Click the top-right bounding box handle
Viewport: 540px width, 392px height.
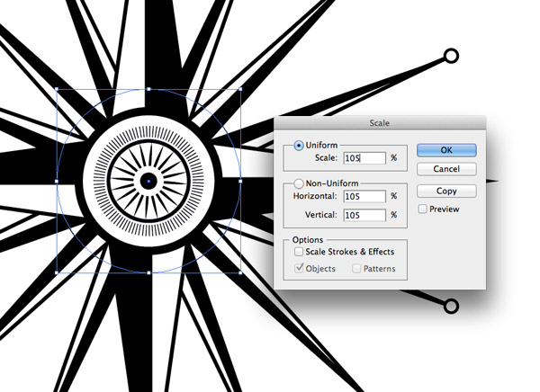point(240,90)
